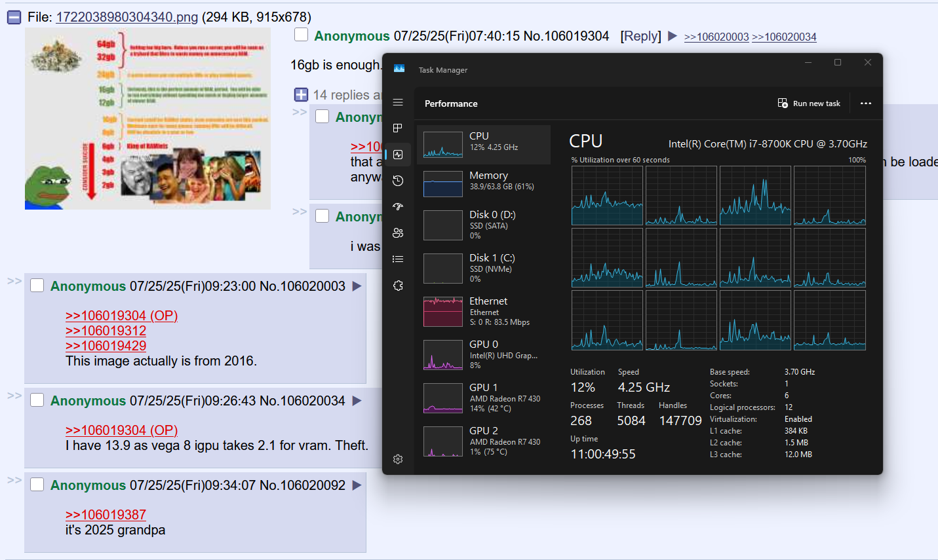Screen dimensions: 938x560
Task: Click the last logical processor graph
Action: pos(830,320)
